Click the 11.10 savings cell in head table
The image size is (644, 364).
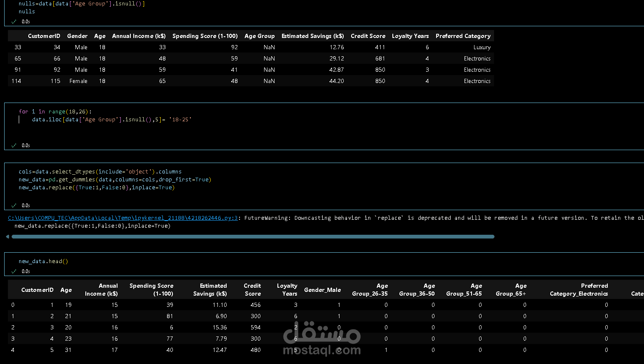[220, 305]
